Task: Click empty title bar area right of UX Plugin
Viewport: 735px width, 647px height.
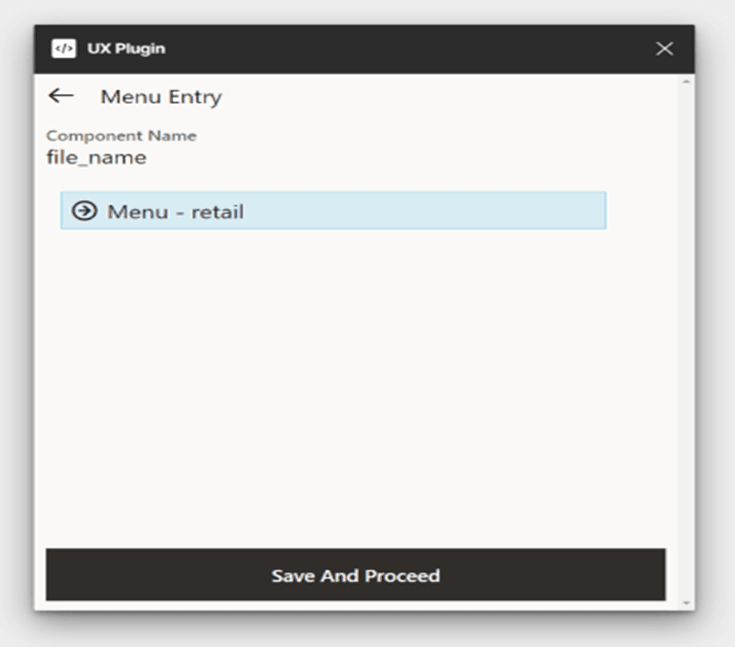Action: click(400, 49)
